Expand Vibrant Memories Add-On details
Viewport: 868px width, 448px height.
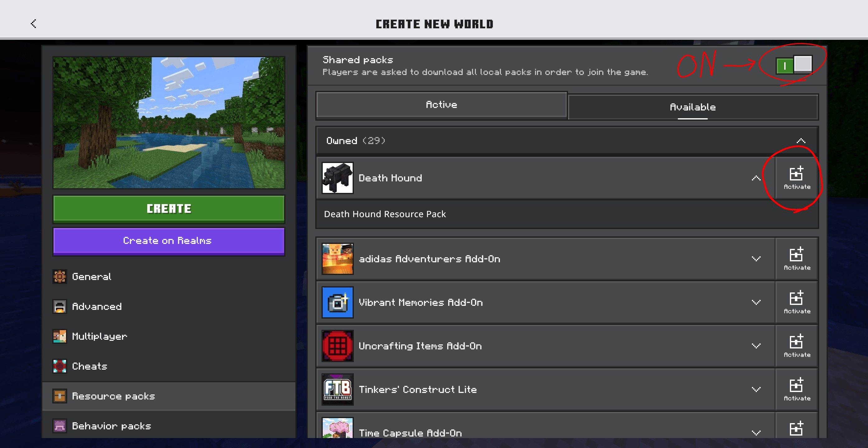[x=756, y=302]
